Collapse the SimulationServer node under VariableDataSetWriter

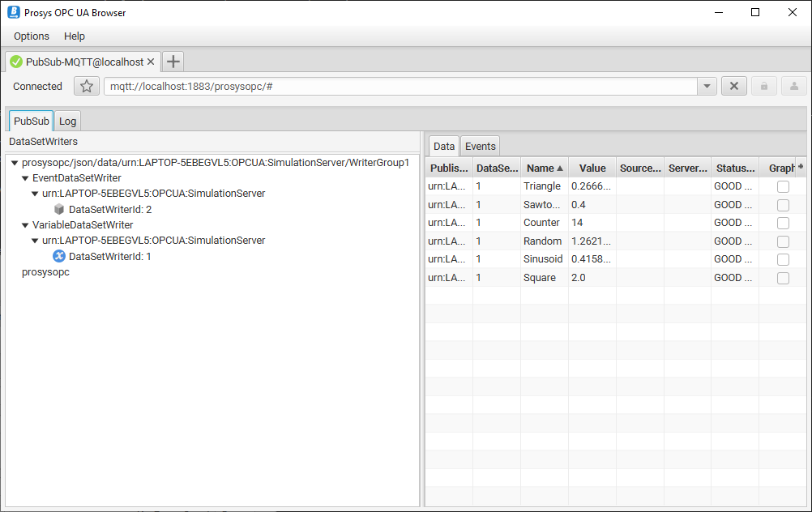pos(35,241)
